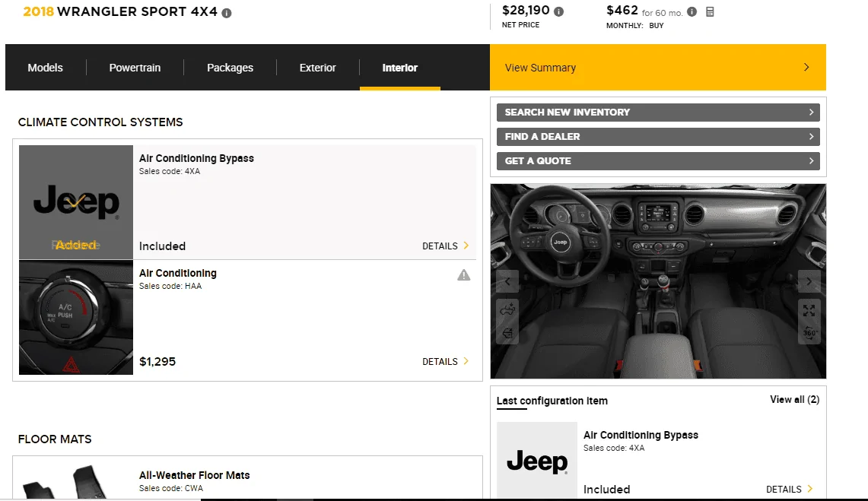Open the Powertrain tab
The height and width of the screenshot is (501, 868).
click(x=135, y=68)
